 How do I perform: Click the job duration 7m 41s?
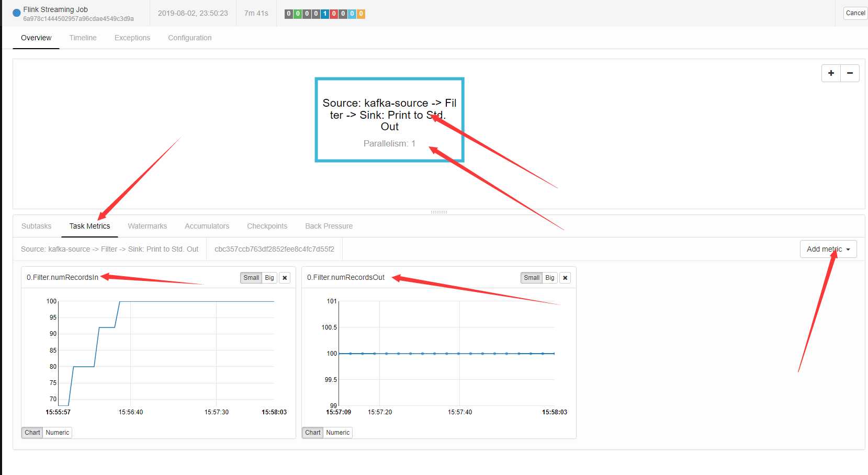click(x=256, y=13)
